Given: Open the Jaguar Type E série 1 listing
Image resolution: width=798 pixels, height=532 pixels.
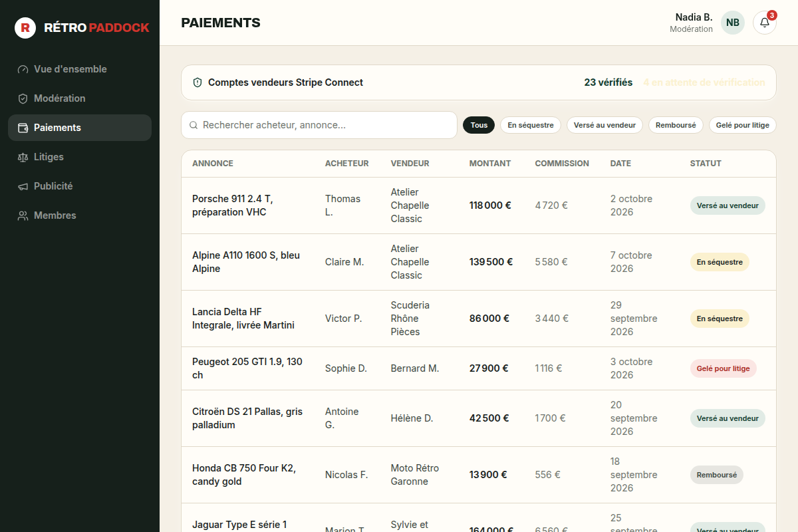Looking at the screenshot, I should coord(239,525).
